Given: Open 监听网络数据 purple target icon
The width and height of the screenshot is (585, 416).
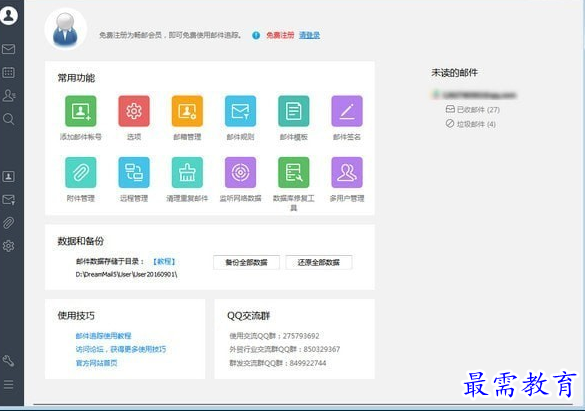Looking at the screenshot, I should click(241, 172).
